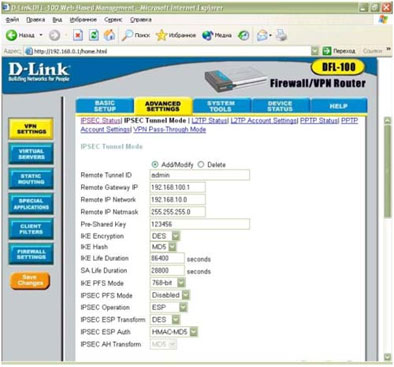
Task: Click the Pre-Shared Key input field
Action: tap(200, 224)
